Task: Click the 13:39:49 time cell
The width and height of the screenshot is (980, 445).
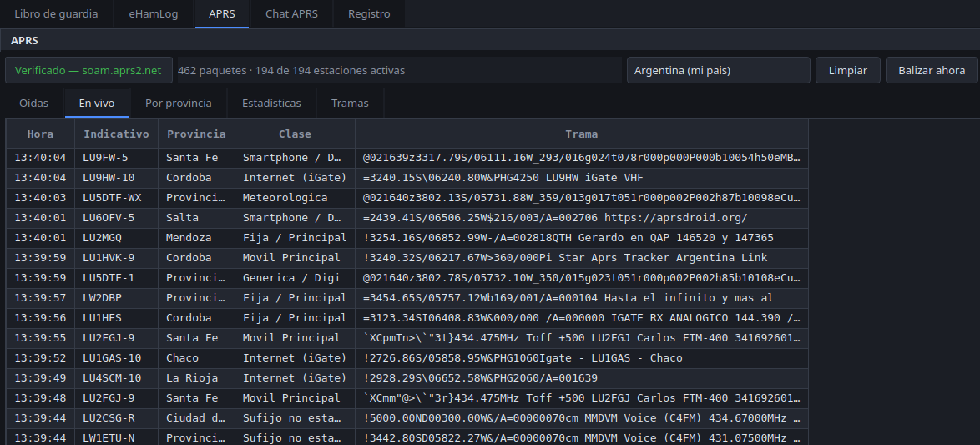Action: point(41,377)
